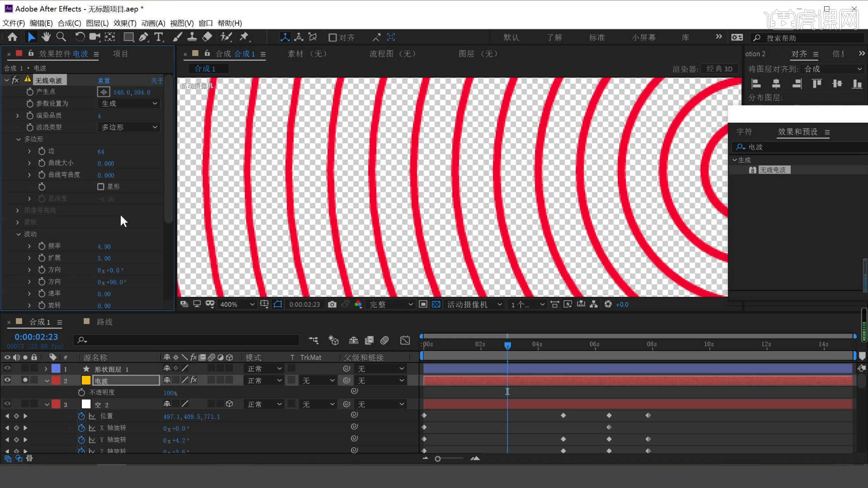Open the 波浪类型 多边形 dropdown
Image resolution: width=868 pixels, height=488 pixels.
click(129, 127)
